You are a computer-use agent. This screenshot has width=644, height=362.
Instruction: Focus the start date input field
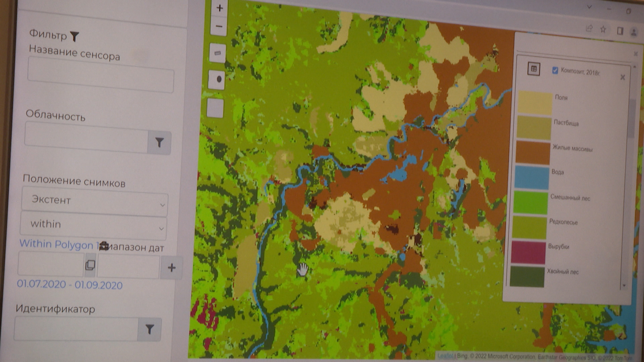51,264
